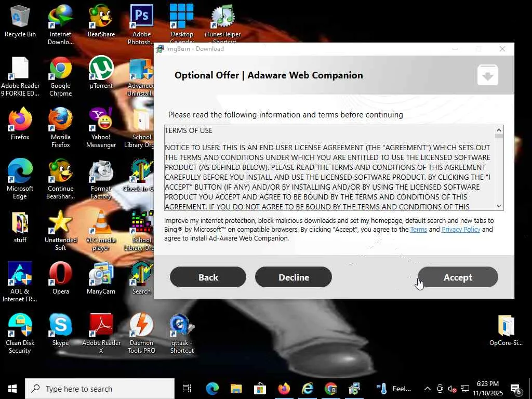Select the µTorrent desktop icon
The image size is (532, 399).
(101, 72)
